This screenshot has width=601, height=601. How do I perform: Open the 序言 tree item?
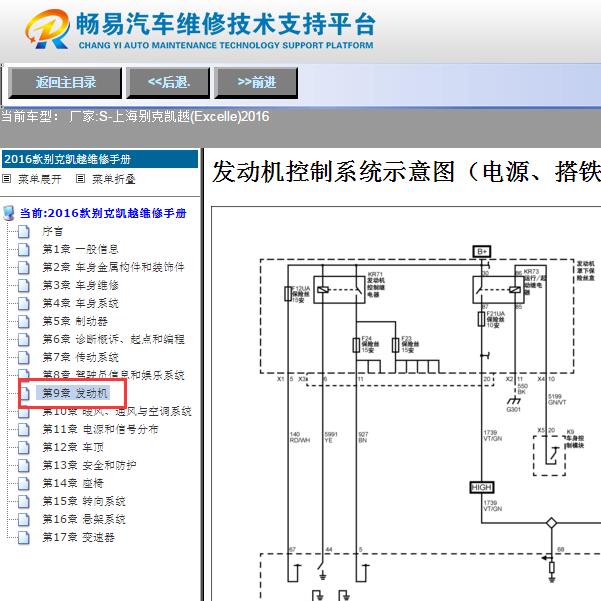point(53,231)
